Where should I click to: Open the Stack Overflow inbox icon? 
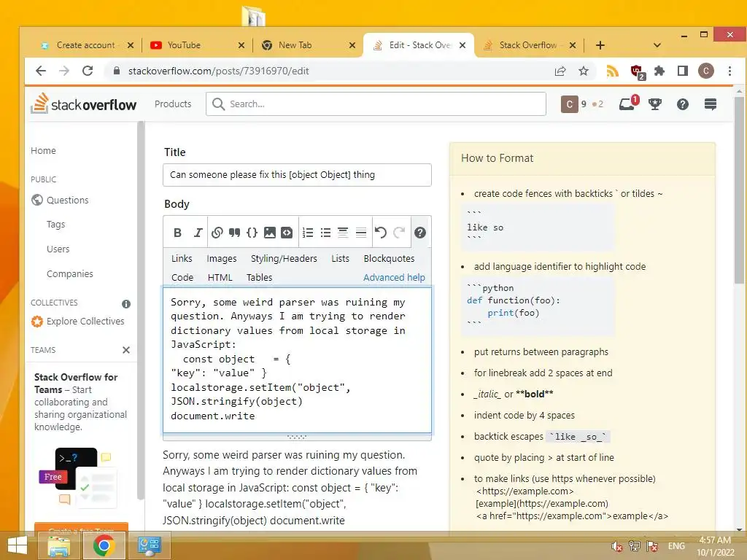click(x=627, y=104)
